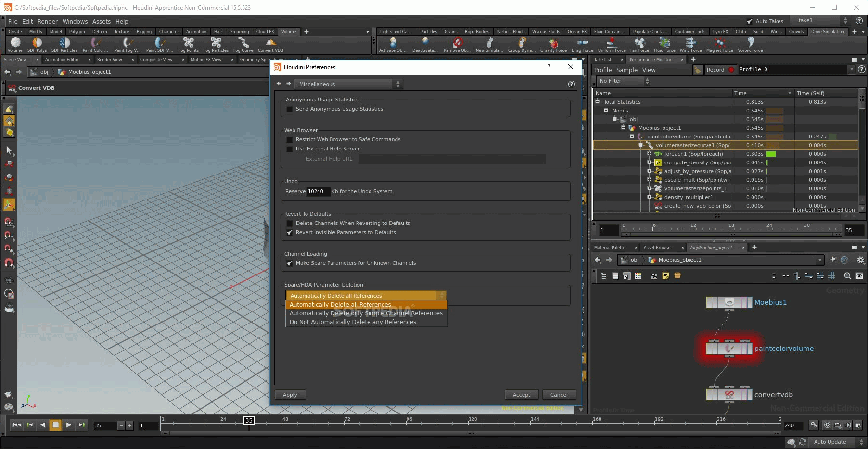
Task: Choose the Fog Particles shelf tool
Action: click(x=216, y=45)
